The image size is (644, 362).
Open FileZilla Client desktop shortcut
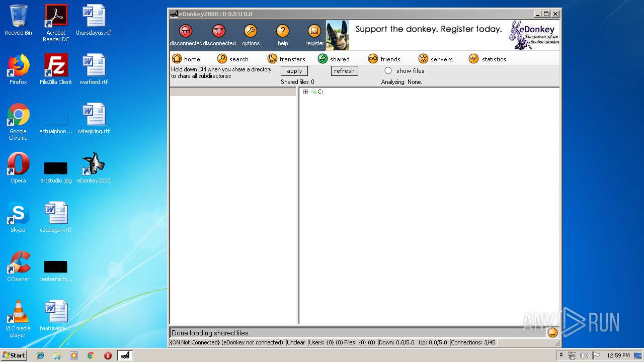56,69
